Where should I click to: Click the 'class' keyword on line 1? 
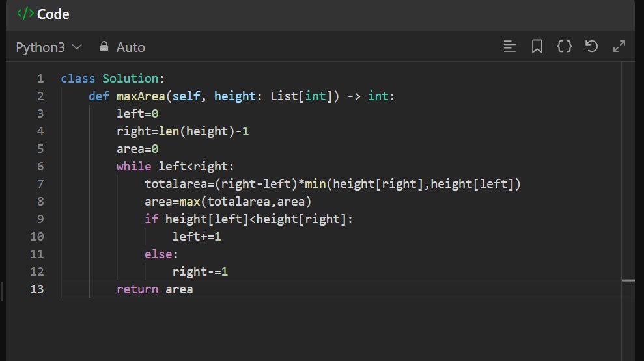pos(77,78)
